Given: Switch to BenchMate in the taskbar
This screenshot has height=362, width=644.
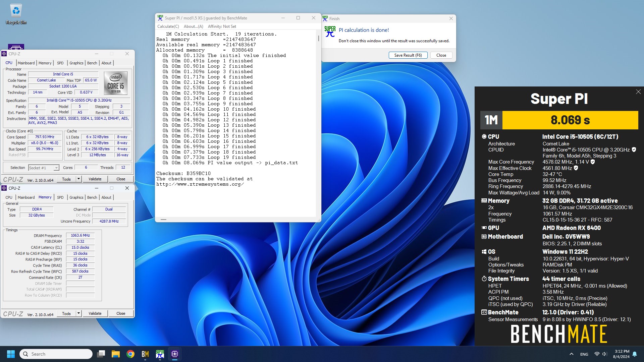Looking at the screenshot, I should coord(145,354).
